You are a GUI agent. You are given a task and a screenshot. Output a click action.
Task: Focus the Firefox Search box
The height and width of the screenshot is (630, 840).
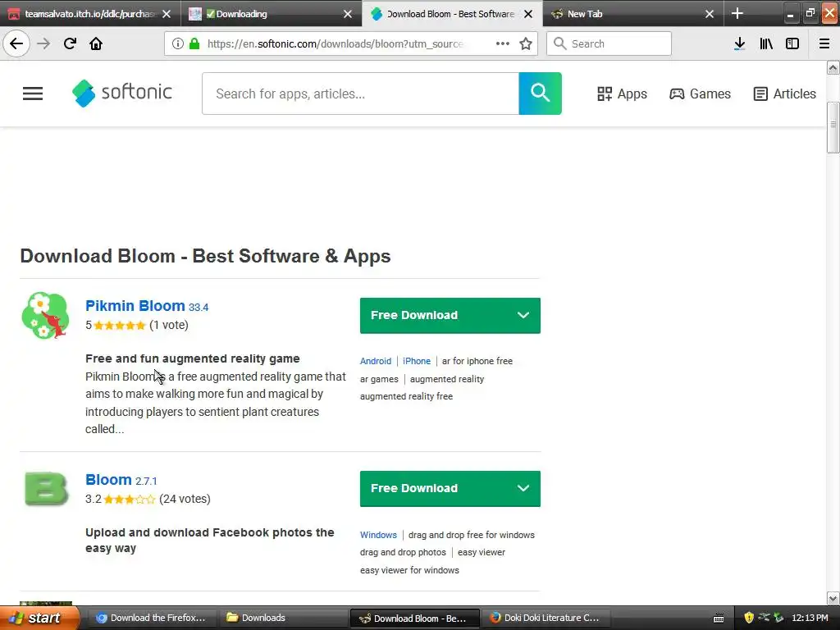(609, 43)
